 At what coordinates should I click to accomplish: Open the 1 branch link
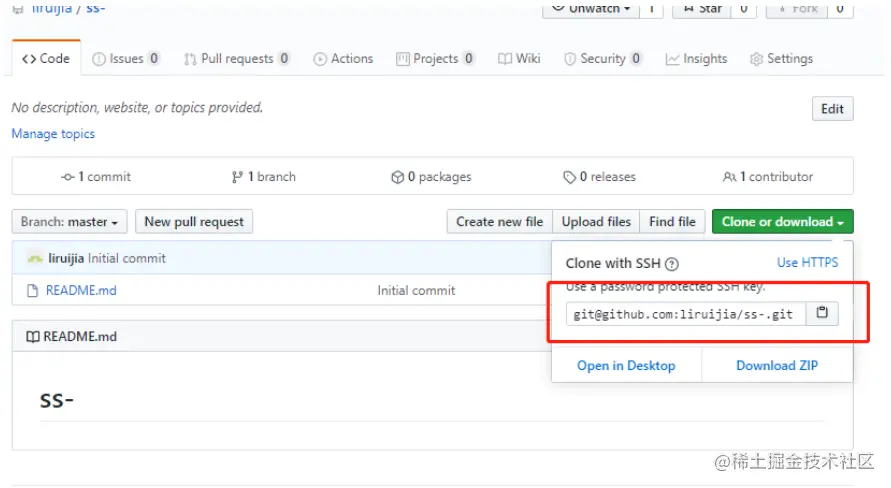(x=264, y=177)
